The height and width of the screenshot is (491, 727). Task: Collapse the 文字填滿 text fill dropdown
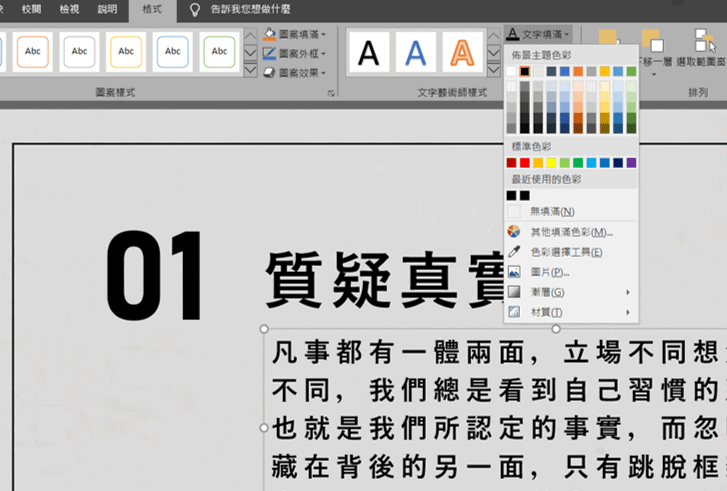pos(538,34)
